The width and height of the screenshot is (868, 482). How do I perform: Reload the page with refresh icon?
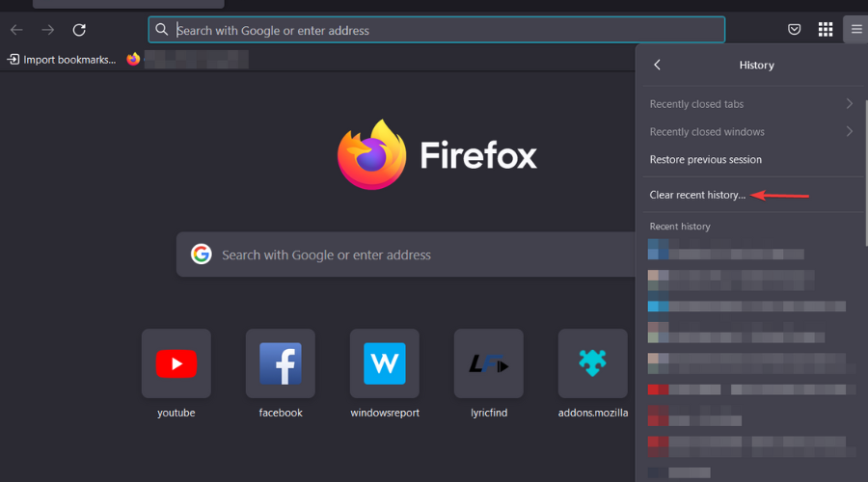coord(79,30)
